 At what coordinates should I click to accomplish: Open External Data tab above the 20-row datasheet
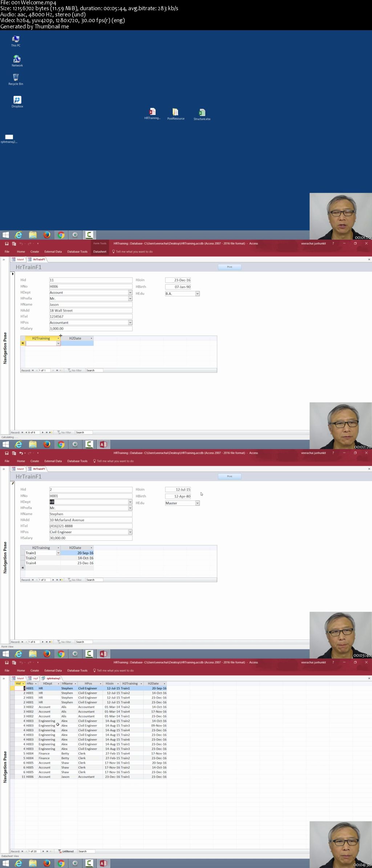point(53,671)
